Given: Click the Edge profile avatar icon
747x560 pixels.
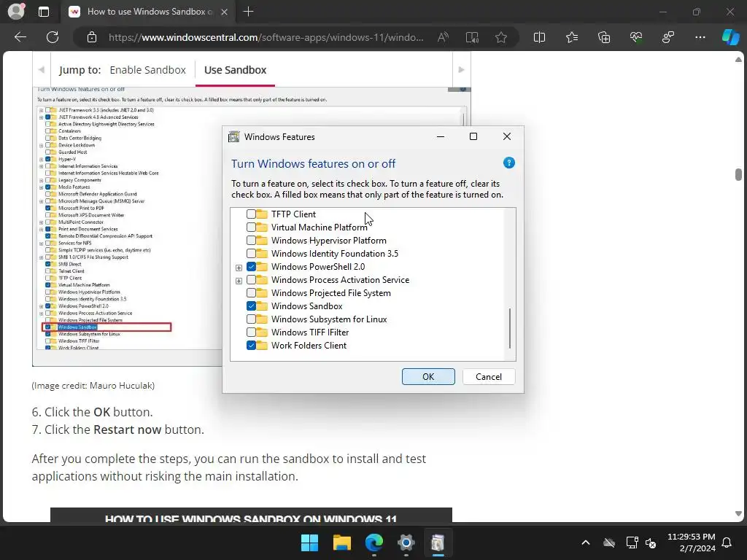Looking at the screenshot, I should click(16, 12).
